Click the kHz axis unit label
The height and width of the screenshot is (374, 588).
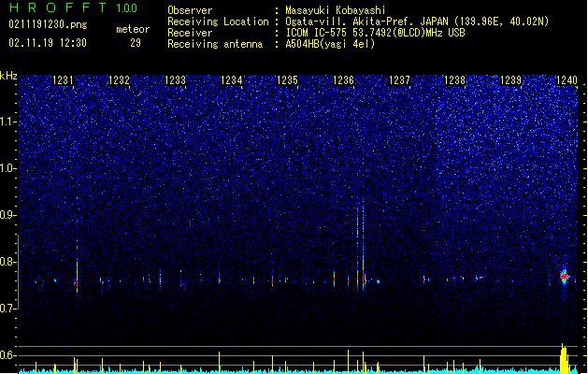point(8,76)
